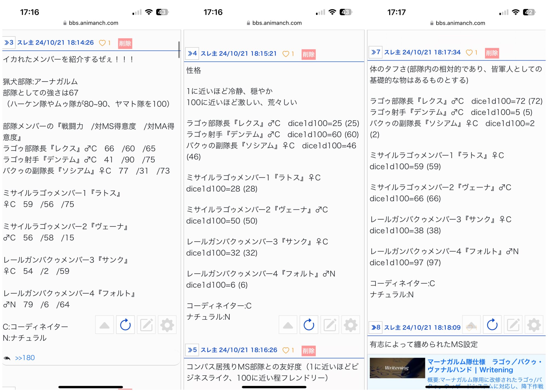Open post number >>5 anchor
Screen dimensions: 548x392
[192, 350]
